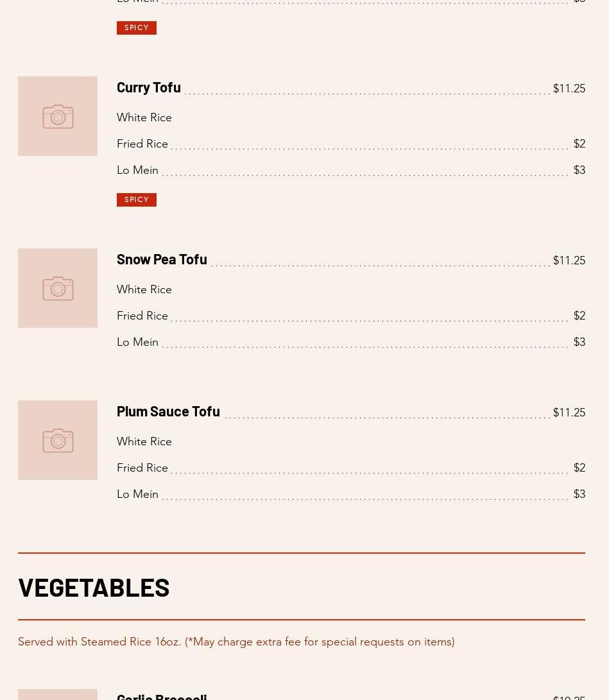
Task: Select the Plum Sauce Tofu item title
Action: pos(168,411)
